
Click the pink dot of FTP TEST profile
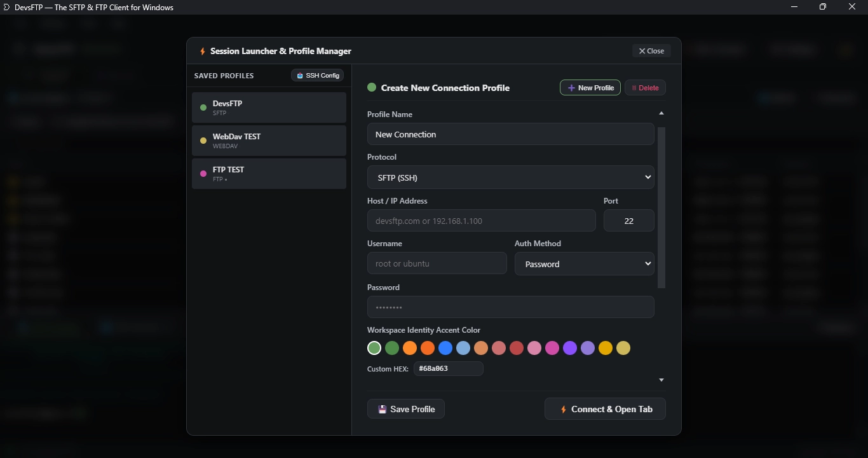(x=203, y=174)
